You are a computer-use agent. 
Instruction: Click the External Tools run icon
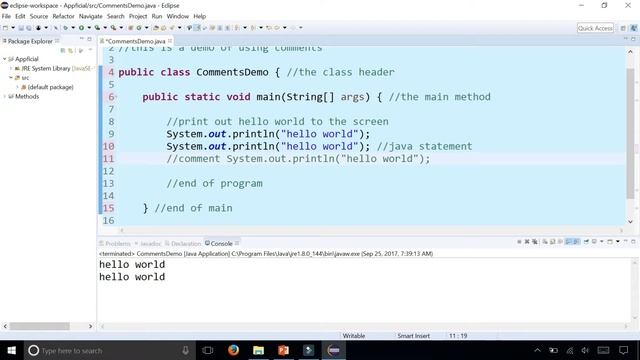tap(113, 28)
